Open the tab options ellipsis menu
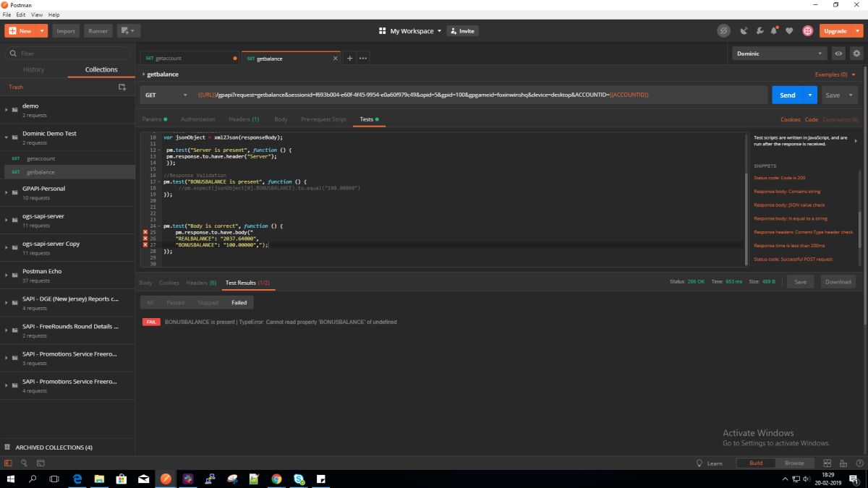 coord(363,59)
